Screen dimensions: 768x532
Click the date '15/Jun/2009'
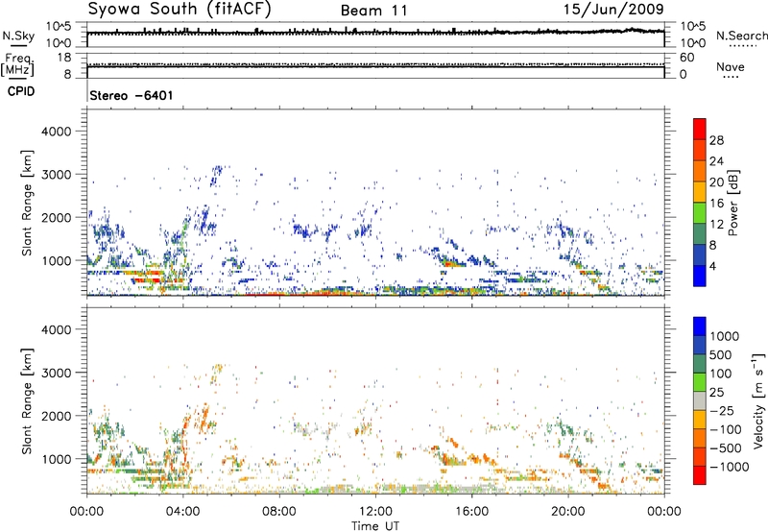[x=613, y=9]
